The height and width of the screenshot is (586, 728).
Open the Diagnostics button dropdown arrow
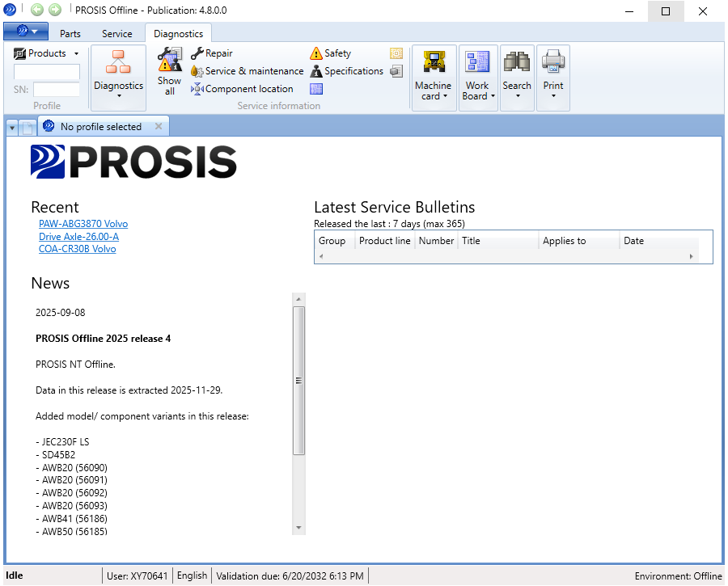[x=118, y=95]
